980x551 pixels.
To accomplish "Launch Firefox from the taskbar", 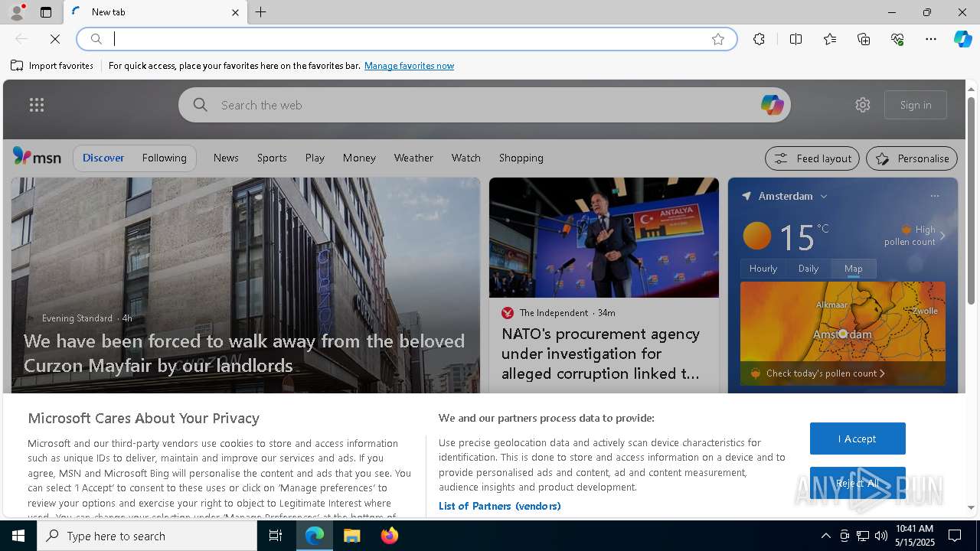I will 390,536.
